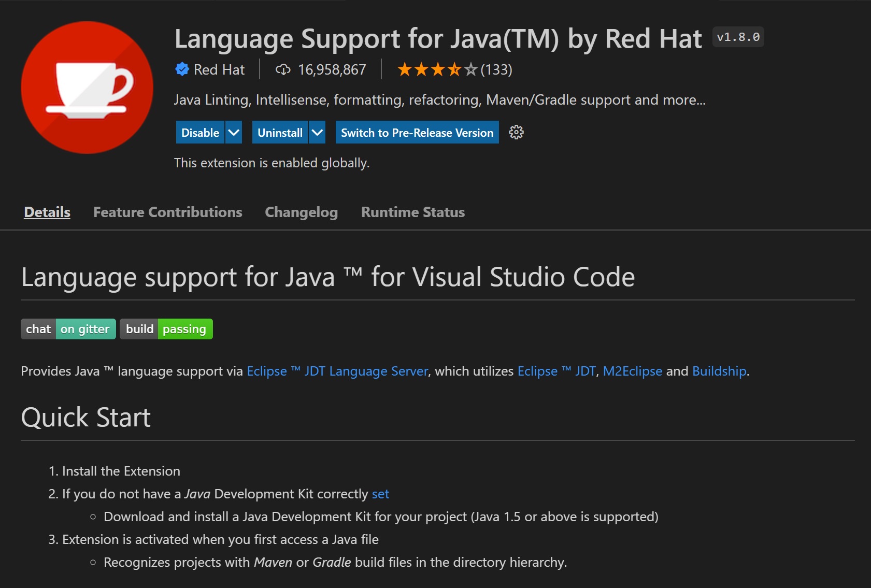
Task: View the Runtime Status tab
Action: (412, 212)
